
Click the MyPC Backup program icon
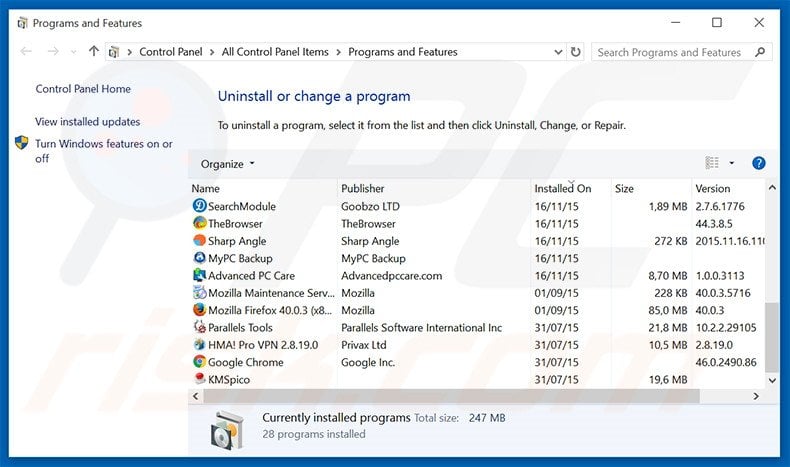(200, 257)
